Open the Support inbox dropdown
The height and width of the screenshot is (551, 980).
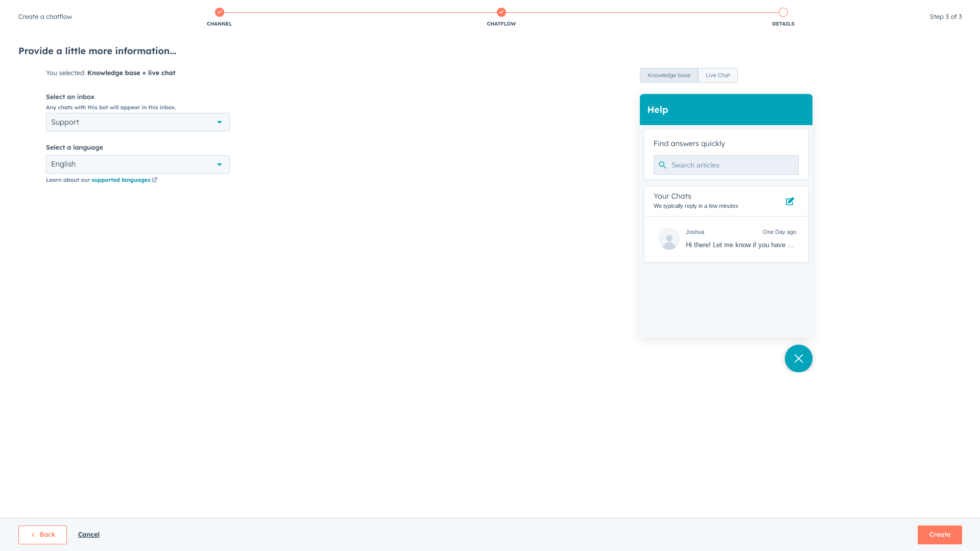(138, 122)
